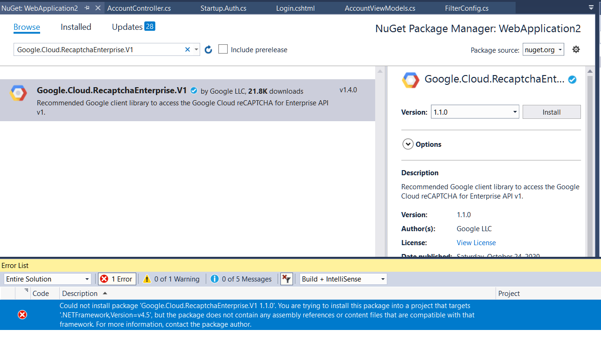The height and width of the screenshot is (364, 601).
Task: Click verified badge in details pane header
Action: tap(572, 80)
